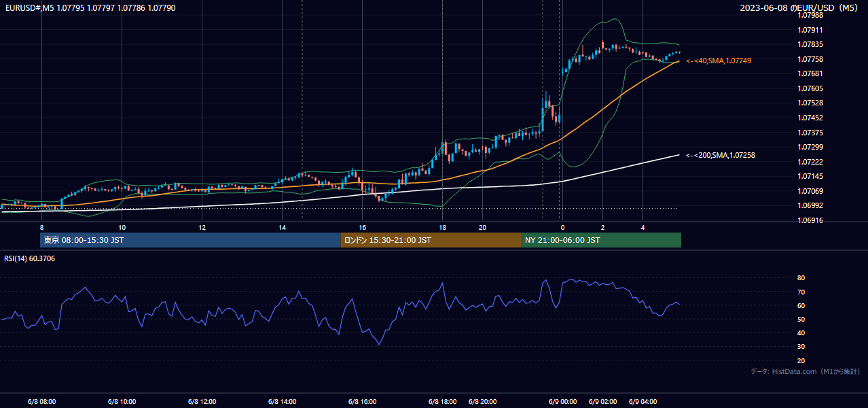The height and width of the screenshot is (408, 868).
Task: Click the HistData.com data source credit
Action: (806, 371)
